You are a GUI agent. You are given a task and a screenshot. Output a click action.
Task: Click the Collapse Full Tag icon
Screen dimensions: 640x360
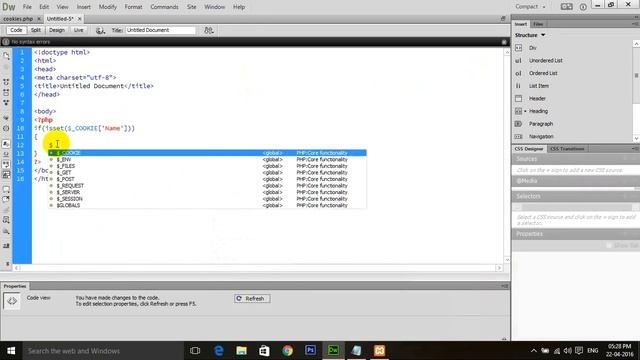point(6,82)
